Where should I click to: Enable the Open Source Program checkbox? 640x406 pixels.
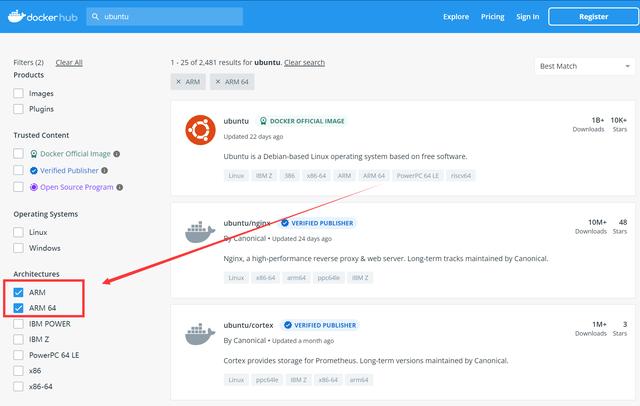[x=18, y=187]
